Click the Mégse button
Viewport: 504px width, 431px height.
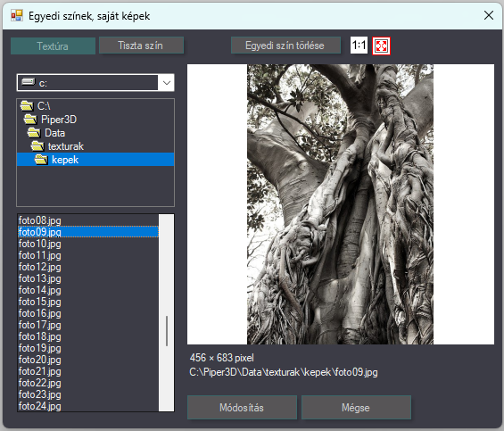[x=356, y=408]
